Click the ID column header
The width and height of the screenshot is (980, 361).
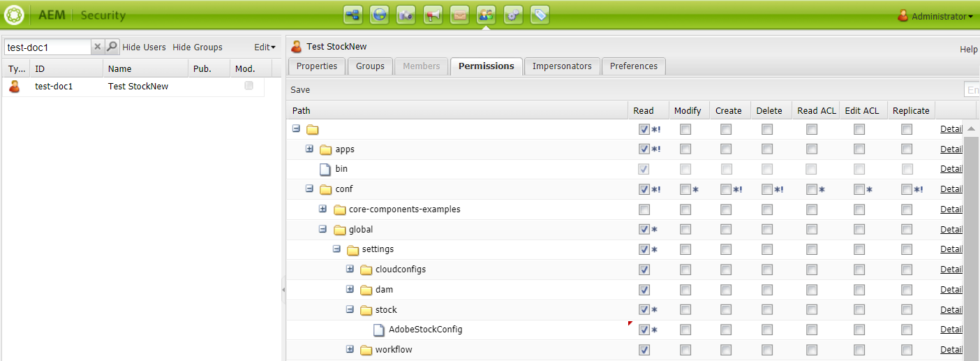tap(66, 69)
